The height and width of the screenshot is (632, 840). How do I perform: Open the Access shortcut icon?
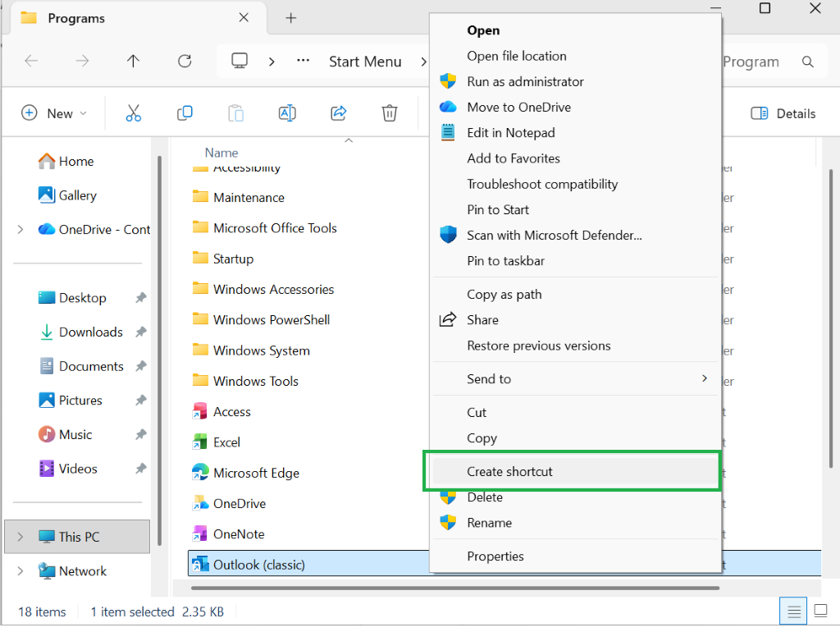pyautogui.click(x=200, y=411)
